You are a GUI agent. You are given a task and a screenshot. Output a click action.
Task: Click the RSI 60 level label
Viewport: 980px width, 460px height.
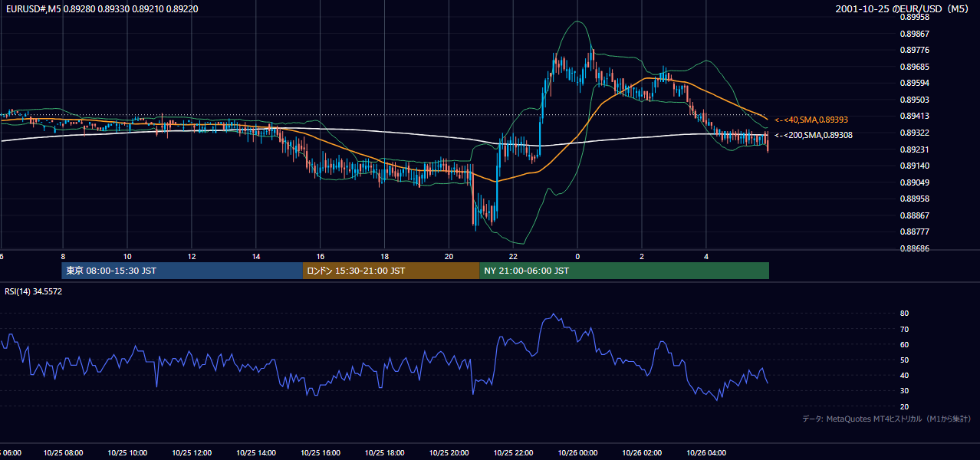905,344
